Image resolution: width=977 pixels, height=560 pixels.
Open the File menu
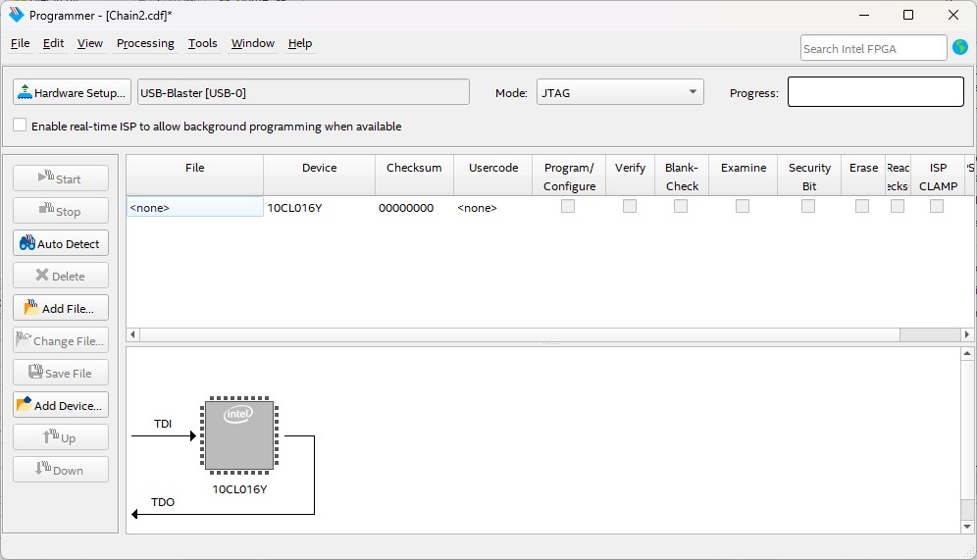click(x=20, y=43)
